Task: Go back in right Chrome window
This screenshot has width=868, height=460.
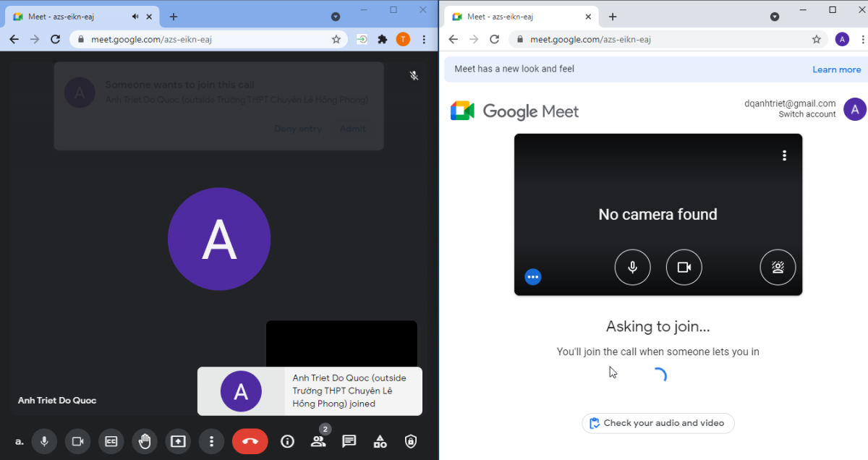Action: tap(453, 40)
